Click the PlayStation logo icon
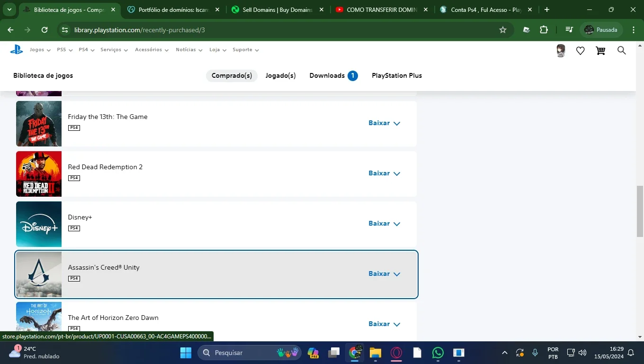The width and height of the screenshot is (644, 364). [17, 49]
